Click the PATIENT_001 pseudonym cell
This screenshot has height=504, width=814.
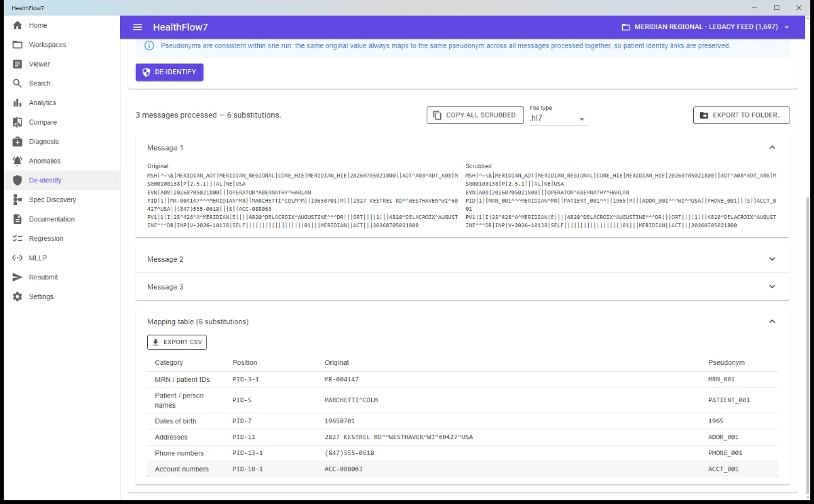click(729, 400)
